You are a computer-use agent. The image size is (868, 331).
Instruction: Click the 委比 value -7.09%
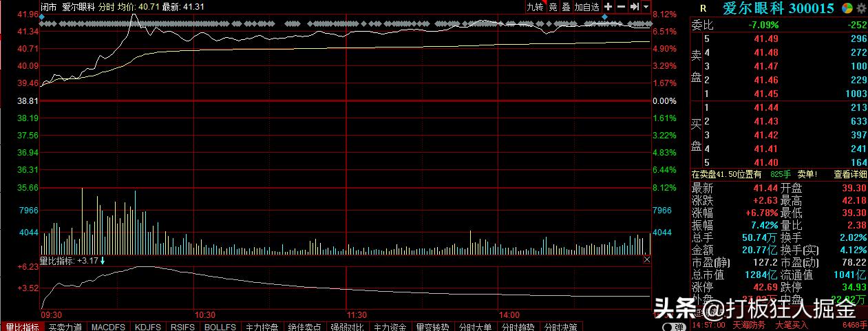763,25
